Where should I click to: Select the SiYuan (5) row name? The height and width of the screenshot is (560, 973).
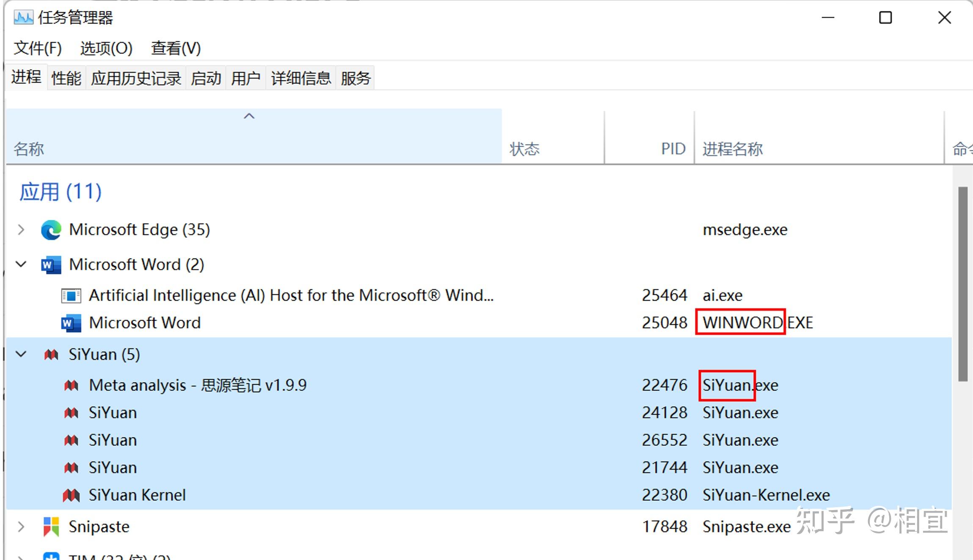tap(105, 354)
